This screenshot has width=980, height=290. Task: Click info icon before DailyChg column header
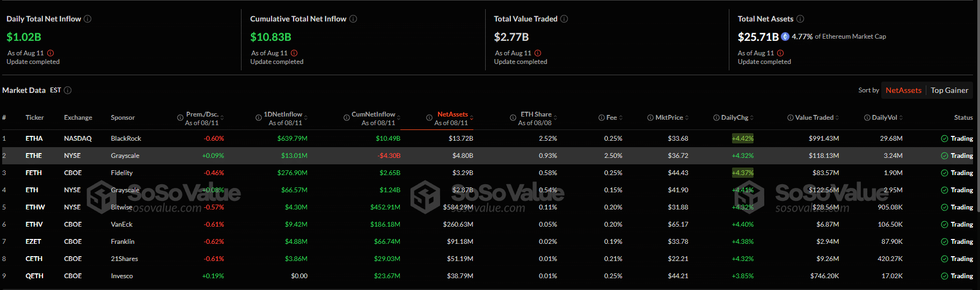pos(716,118)
